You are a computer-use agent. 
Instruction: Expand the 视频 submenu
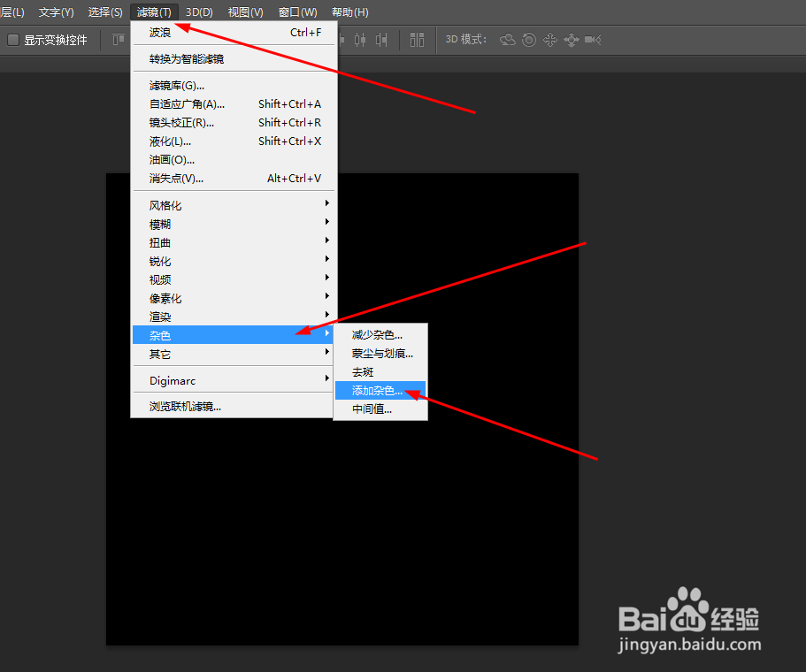pos(234,279)
